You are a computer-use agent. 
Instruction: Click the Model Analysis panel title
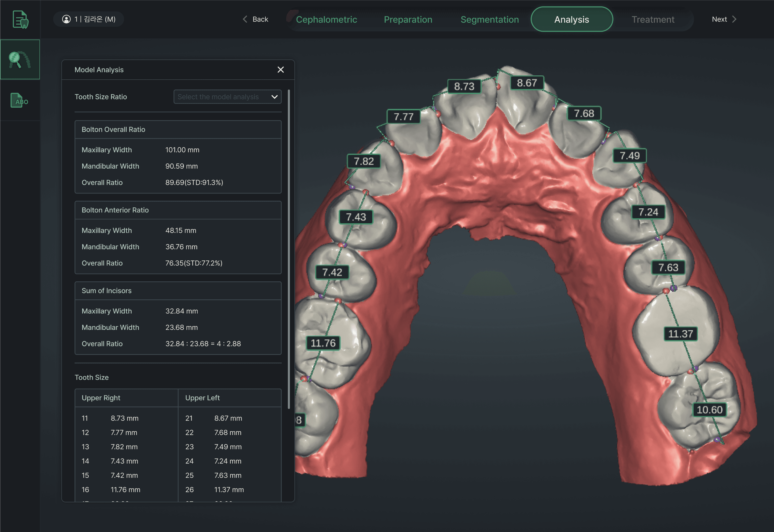[99, 70]
